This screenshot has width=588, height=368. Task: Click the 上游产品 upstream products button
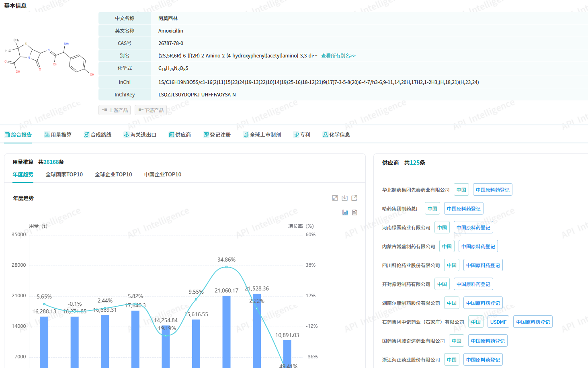115,110
